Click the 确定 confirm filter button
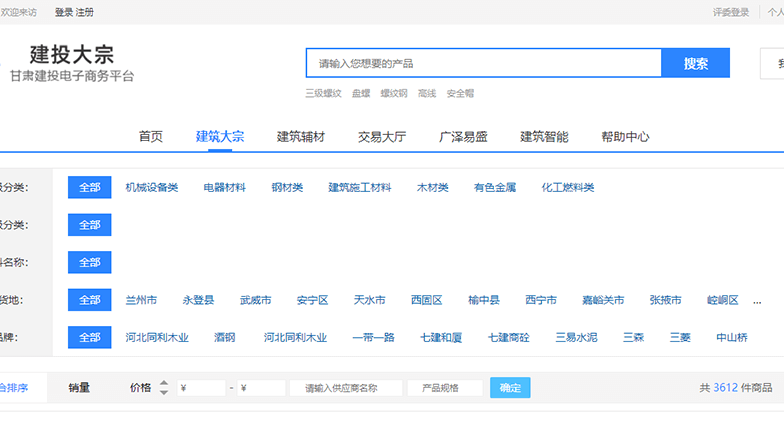Screen dimensions: 784x425 (x=510, y=388)
